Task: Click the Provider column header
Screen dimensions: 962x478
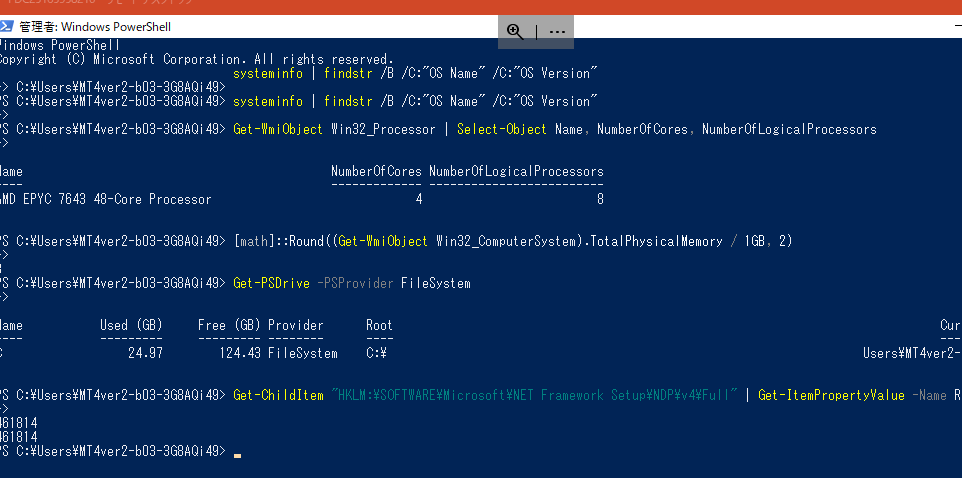Action: (x=295, y=325)
